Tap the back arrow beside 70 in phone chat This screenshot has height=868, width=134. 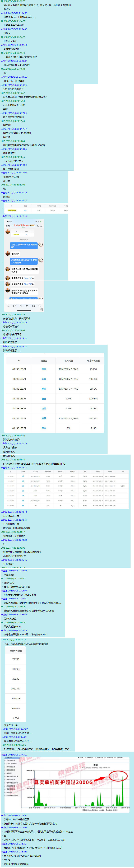pos(6,226)
